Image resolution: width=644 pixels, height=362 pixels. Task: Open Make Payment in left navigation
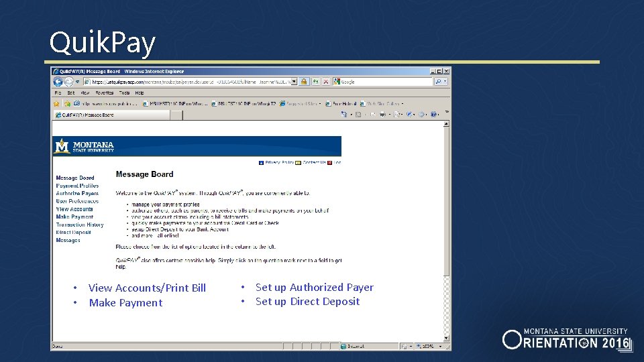[x=74, y=217]
